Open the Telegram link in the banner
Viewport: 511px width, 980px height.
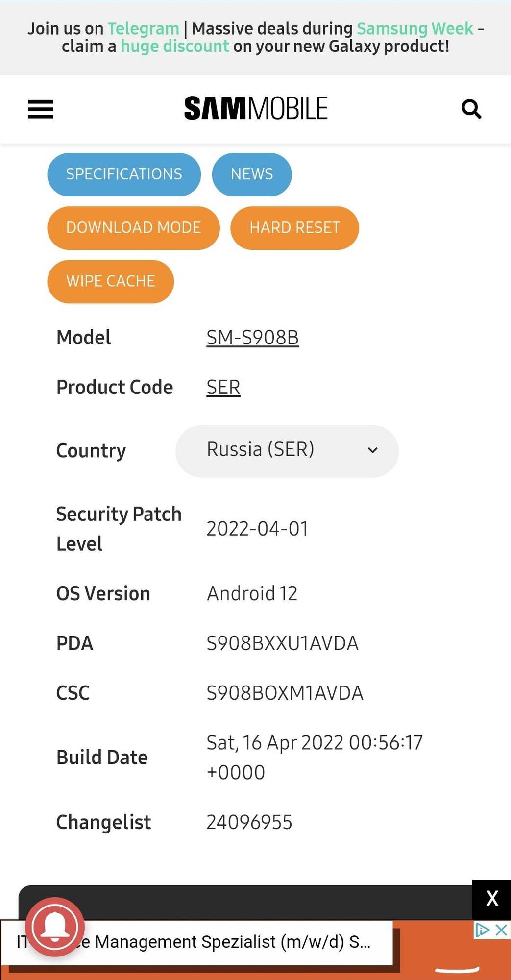coord(144,28)
